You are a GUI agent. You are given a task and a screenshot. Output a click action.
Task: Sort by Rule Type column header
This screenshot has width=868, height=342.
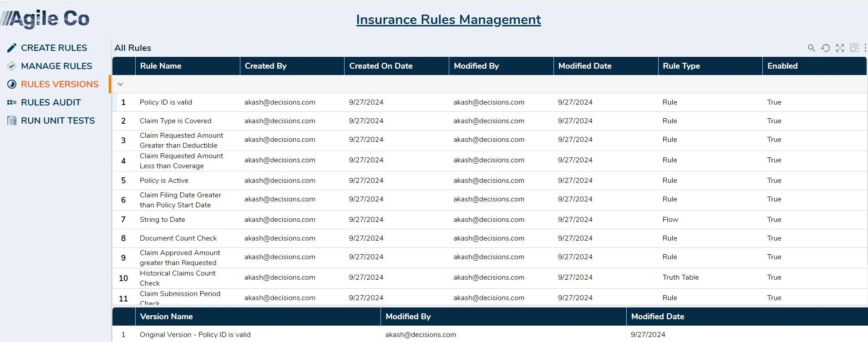[x=710, y=66]
